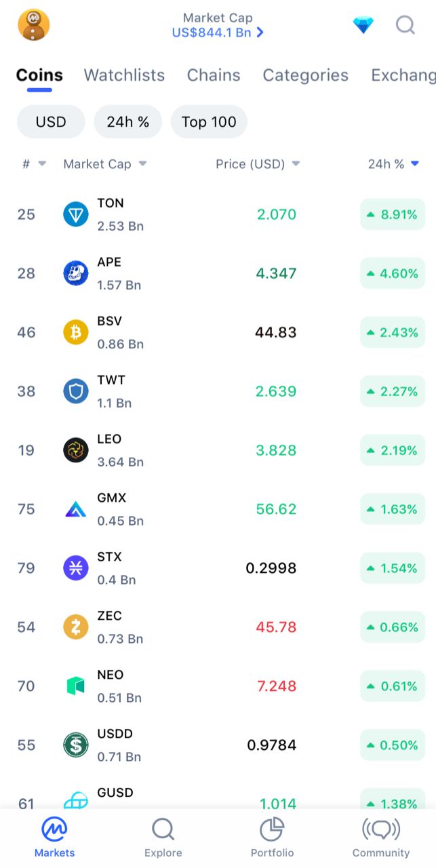This screenshot has height=868, width=436.
Task: Select the TON coin logo
Action: [75, 214]
